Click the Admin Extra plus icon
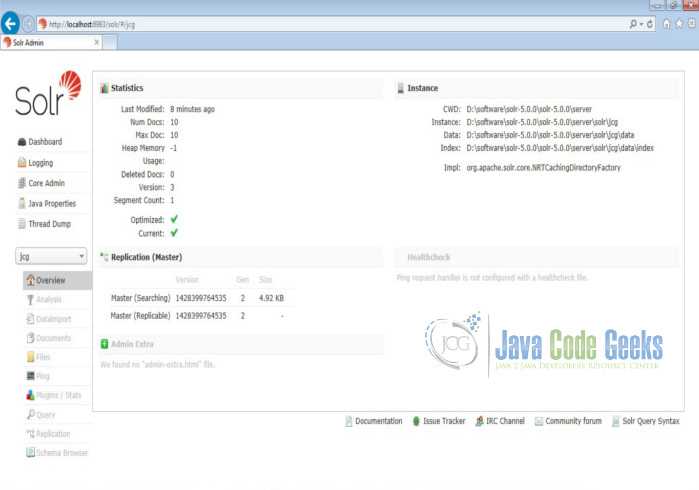699x490 pixels. (105, 344)
